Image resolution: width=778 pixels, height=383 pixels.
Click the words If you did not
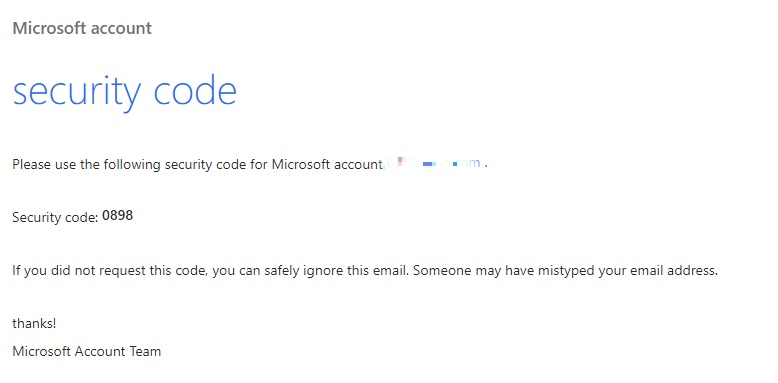[46, 271]
